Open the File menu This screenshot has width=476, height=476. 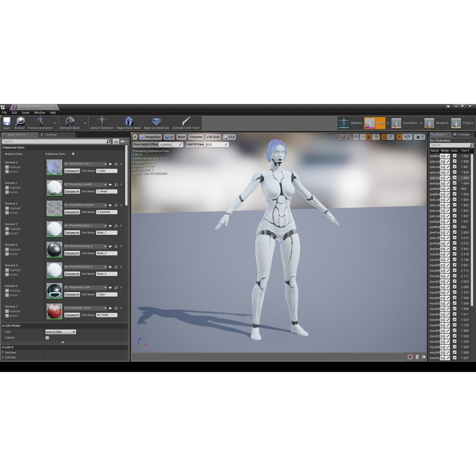click(x=4, y=113)
